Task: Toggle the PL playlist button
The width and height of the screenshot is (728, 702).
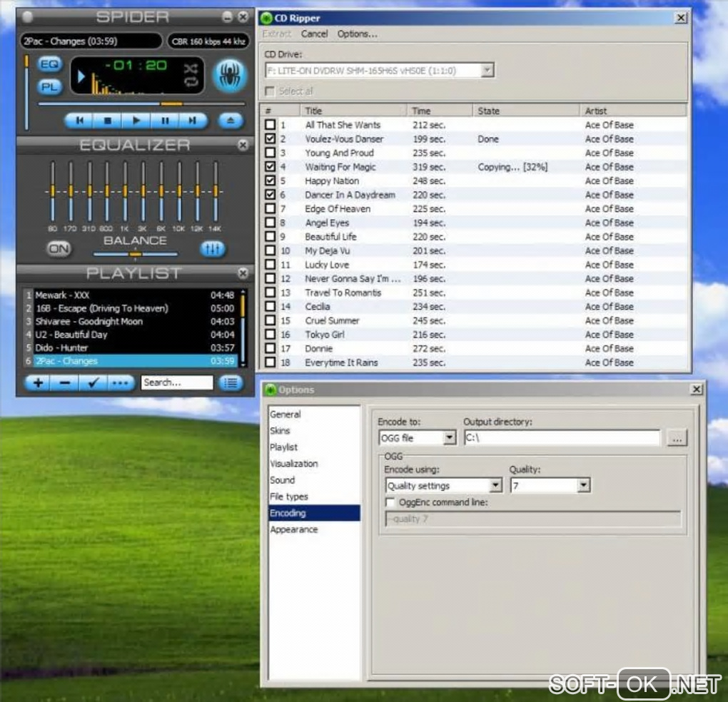Action: (49, 87)
